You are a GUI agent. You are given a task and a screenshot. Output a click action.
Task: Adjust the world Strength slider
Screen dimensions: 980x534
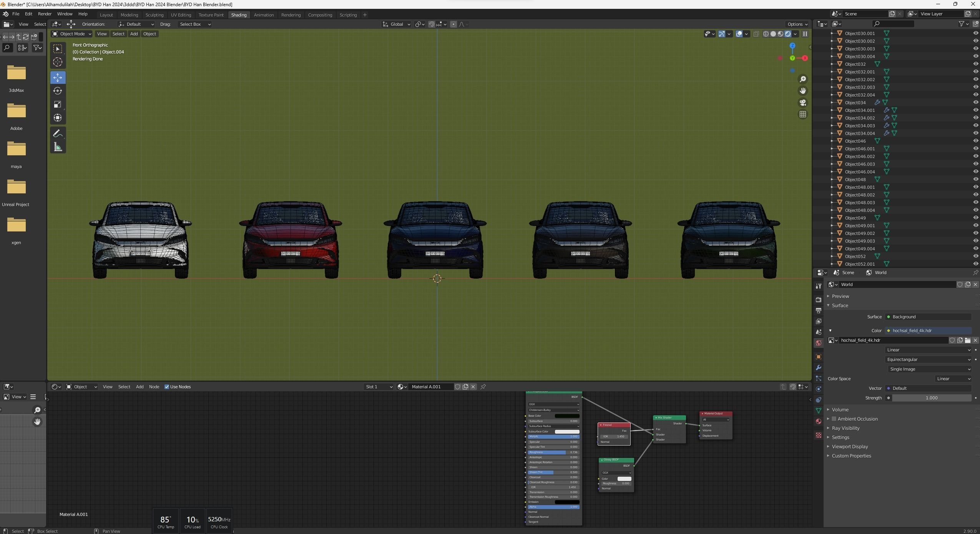(932, 398)
